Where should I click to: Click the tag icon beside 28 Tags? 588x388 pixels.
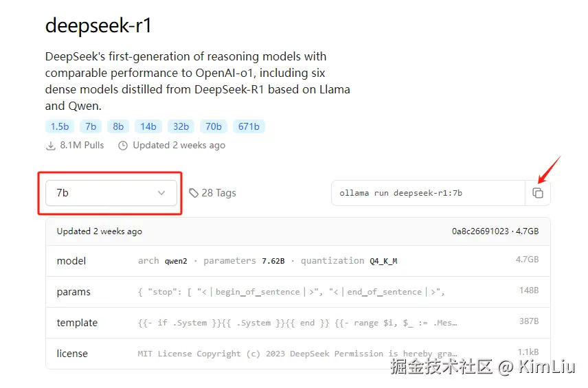[194, 193]
